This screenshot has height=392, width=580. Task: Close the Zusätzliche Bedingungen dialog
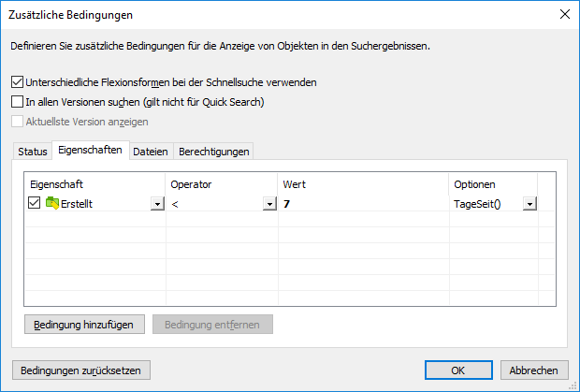564,14
